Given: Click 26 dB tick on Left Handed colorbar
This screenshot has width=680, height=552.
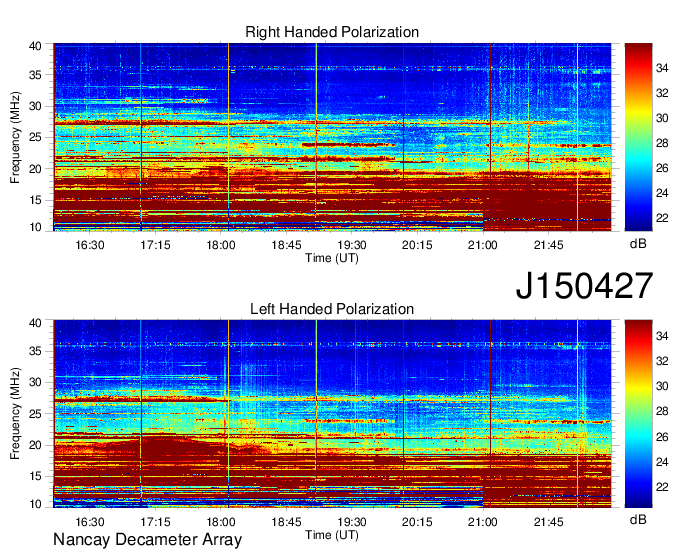Looking at the screenshot, I should click(662, 437).
